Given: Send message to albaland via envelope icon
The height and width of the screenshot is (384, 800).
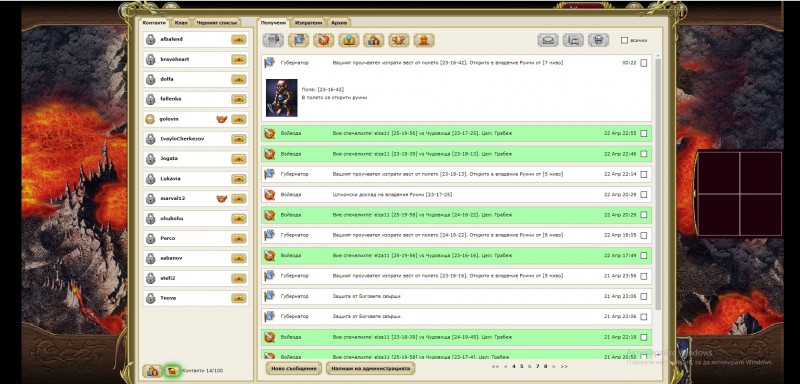Looking at the screenshot, I should (x=238, y=39).
